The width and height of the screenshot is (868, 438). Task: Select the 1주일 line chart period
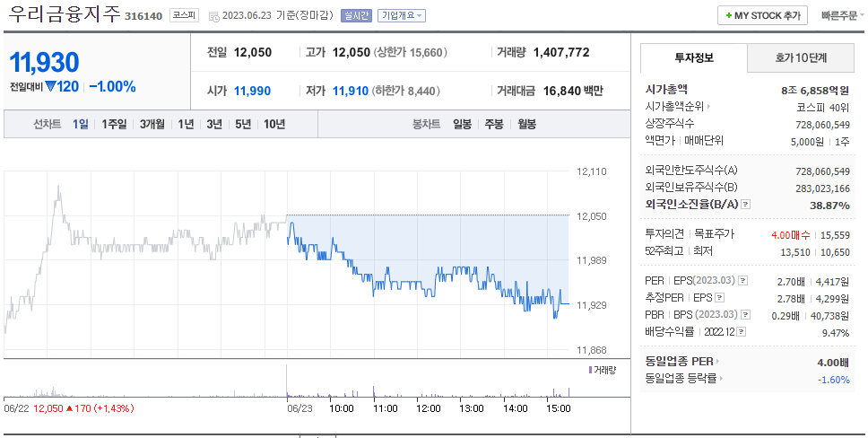[114, 124]
